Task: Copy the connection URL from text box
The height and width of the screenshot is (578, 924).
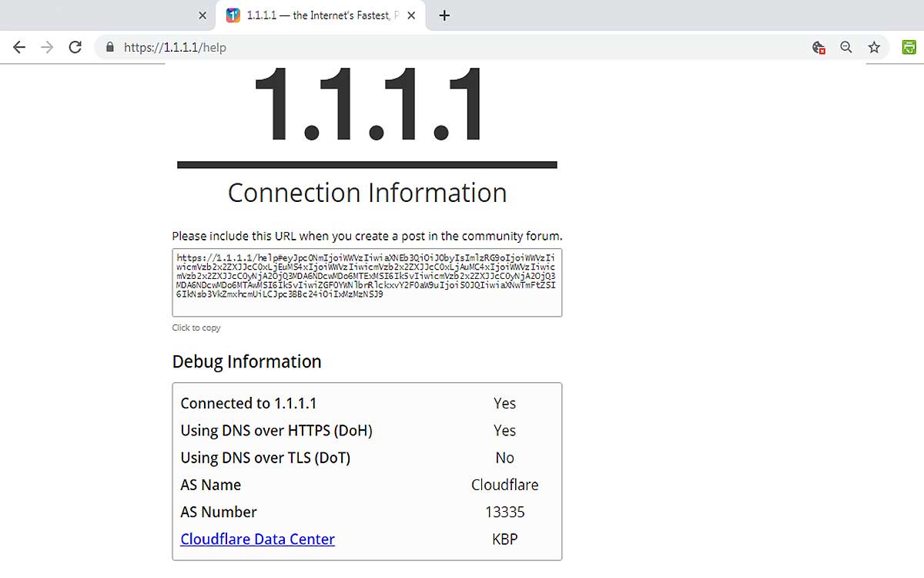Action: tap(367, 282)
